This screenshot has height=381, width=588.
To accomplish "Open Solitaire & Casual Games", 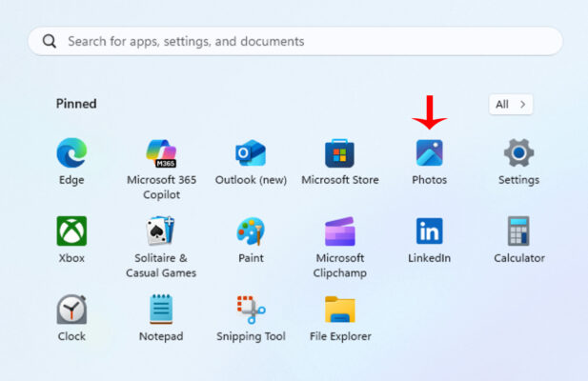I will pos(161,231).
